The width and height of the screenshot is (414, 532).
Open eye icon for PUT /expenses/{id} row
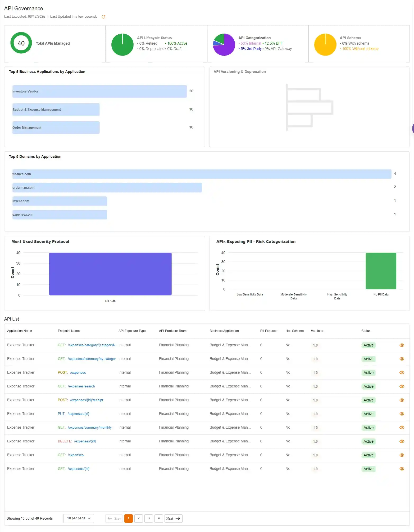(x=402, y=414)
